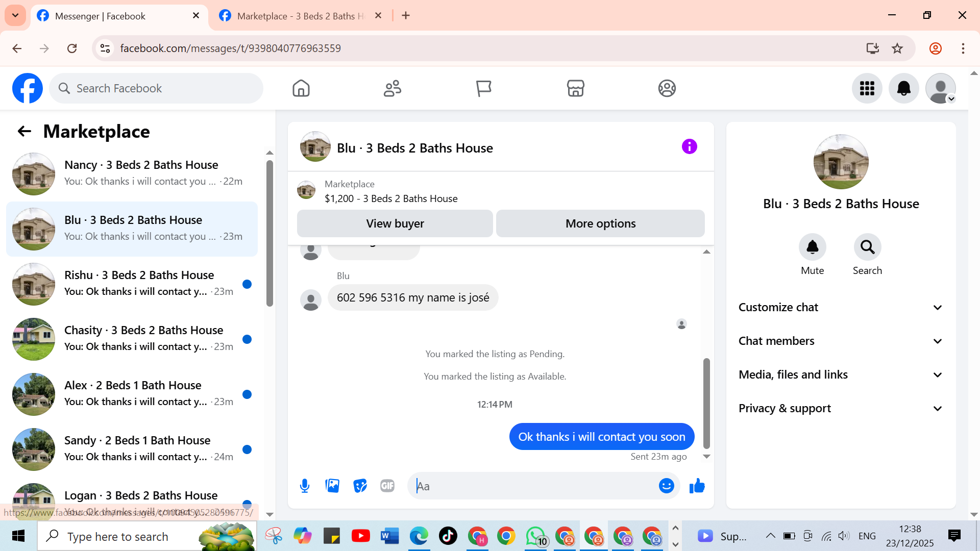Click the voice clip microphone icon

coord(305,486)
